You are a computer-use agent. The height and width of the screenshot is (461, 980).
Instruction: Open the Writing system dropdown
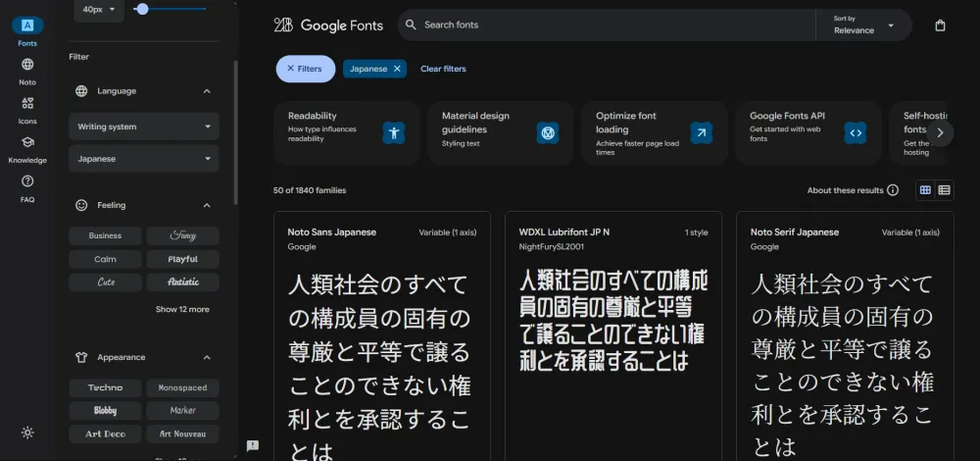pos(144,127)
